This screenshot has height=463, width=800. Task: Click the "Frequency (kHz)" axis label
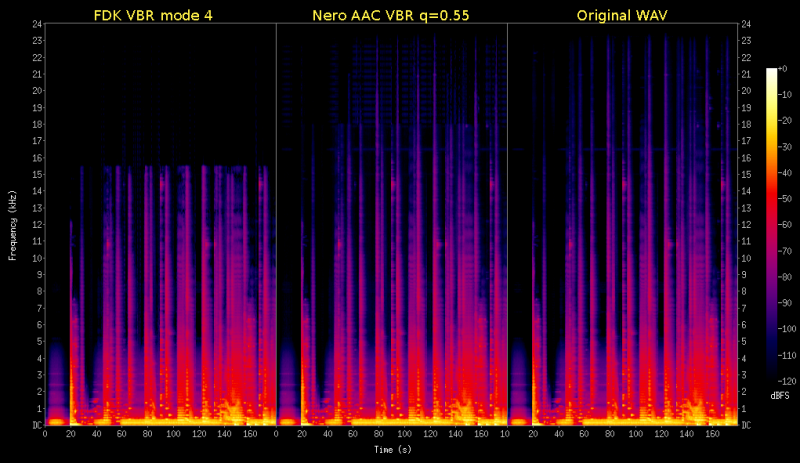click(14, 223)
